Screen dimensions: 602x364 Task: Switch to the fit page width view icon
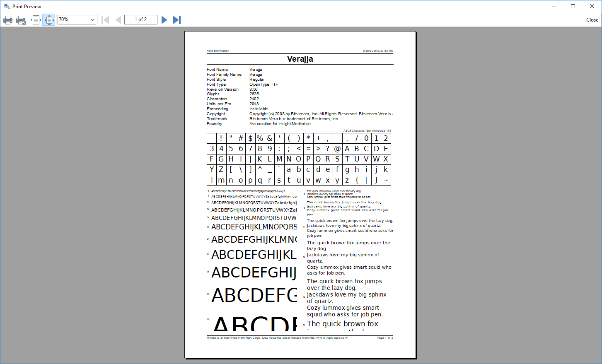pyautogui.click(x=36, y=20)
